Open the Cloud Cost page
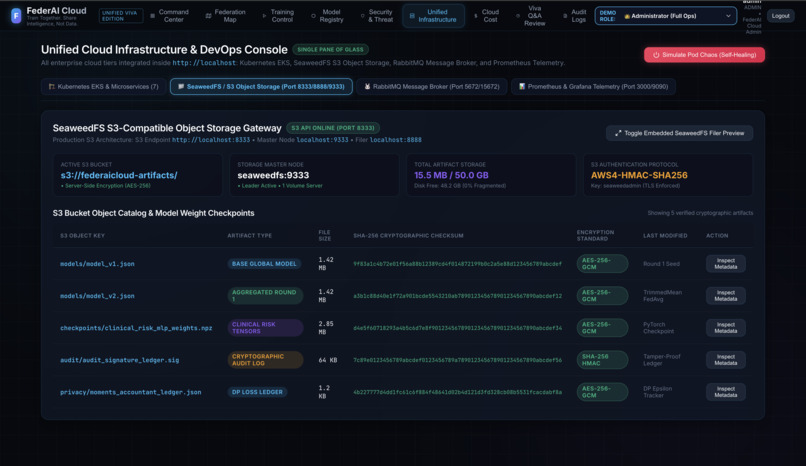 point(486,16)
